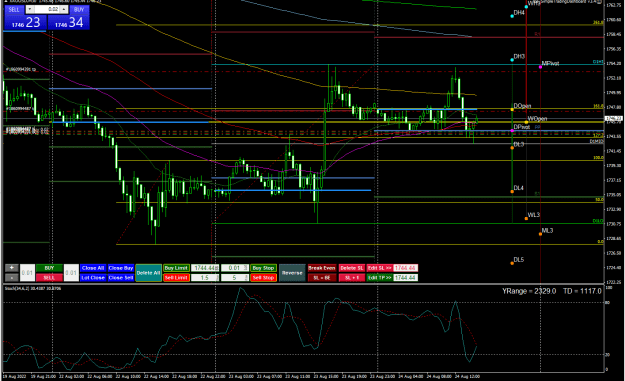The height and width of the screenshot is (381, 625).
Task: Click the Edit SL >> button
Action: [379, 268]
